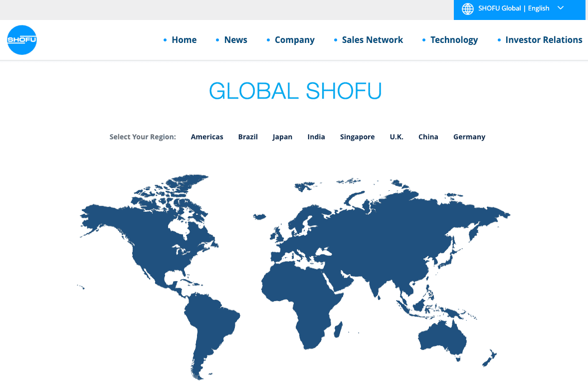Open the Company menu
Image resolution: width=588 pixels, height=389 pixels.
294,40
